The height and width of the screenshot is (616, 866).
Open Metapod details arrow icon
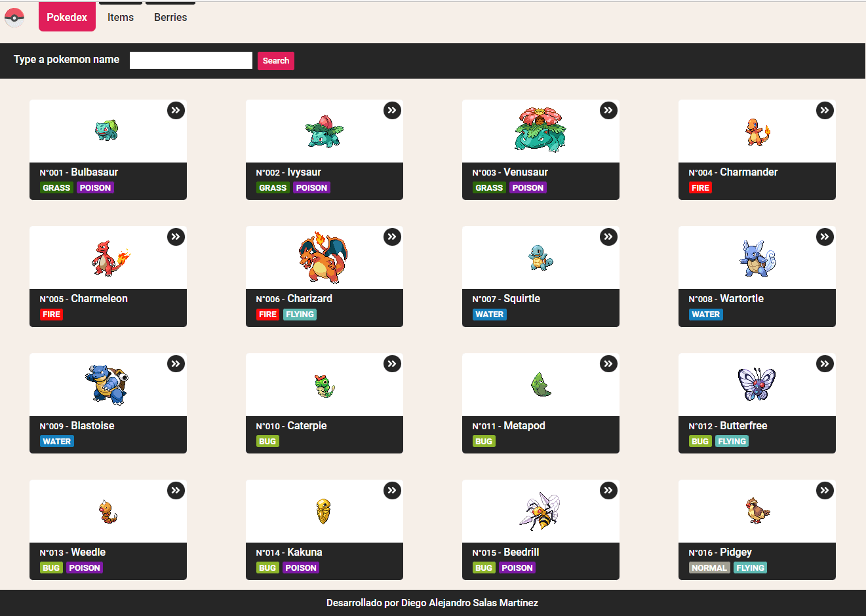(608, 364)
